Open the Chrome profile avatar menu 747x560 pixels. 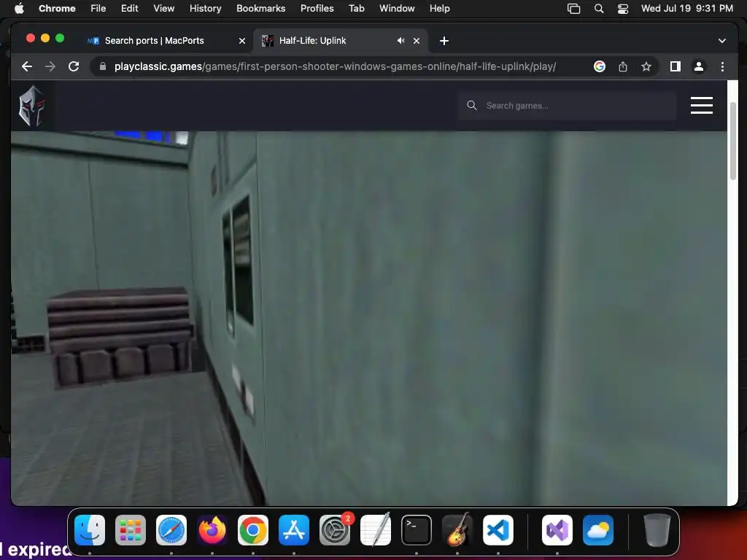tap(698, 66)
